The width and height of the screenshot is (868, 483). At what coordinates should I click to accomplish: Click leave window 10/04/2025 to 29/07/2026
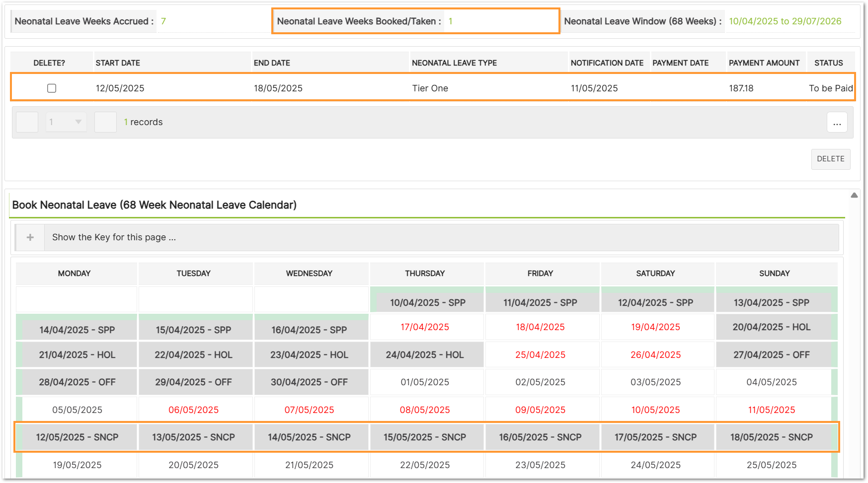point(785,21)
